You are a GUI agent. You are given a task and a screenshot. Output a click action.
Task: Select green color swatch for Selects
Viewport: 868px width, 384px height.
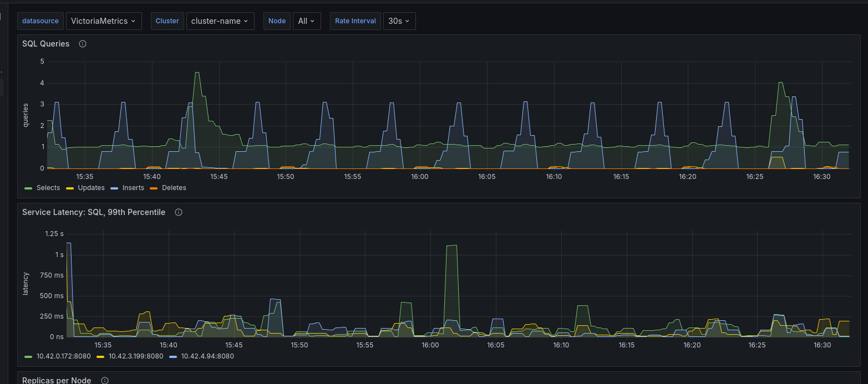click(x=28, y=188)
